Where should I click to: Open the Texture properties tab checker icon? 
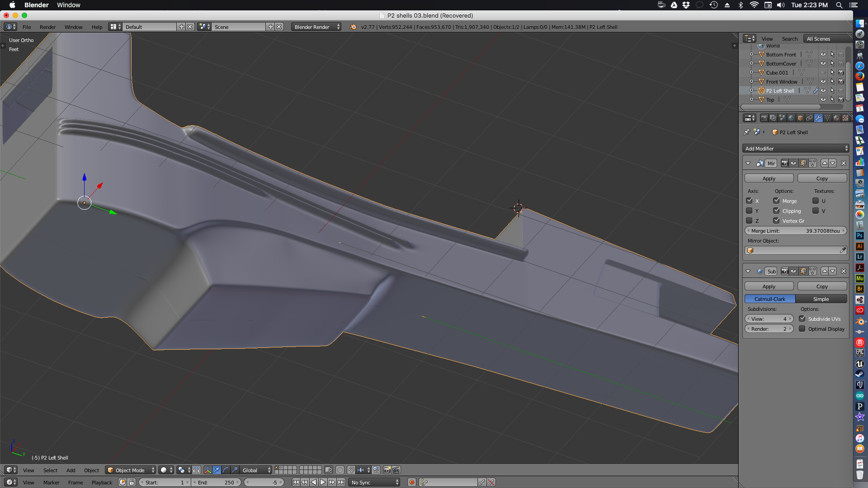point(845,118)
